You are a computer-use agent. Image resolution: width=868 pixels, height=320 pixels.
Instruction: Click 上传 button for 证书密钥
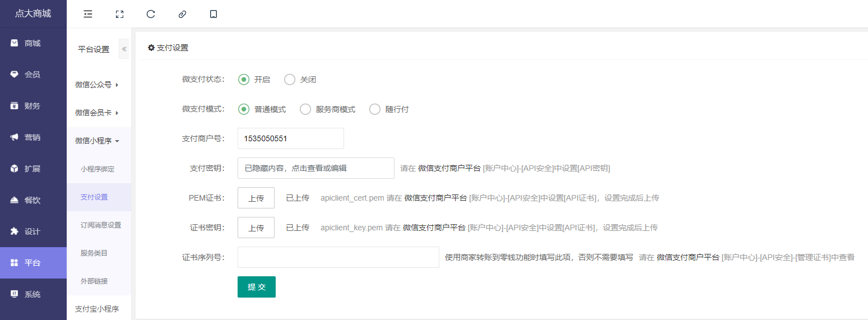pos(256,228)
